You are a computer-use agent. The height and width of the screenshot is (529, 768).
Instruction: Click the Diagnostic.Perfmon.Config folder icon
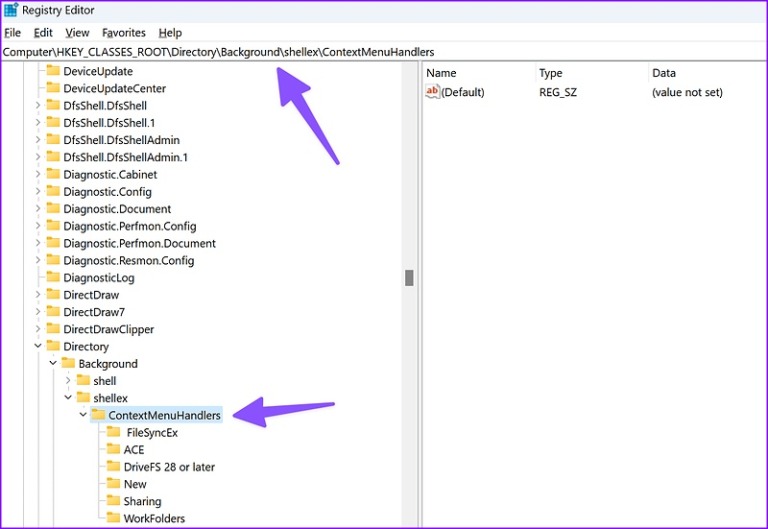click(x=53, y=225)
